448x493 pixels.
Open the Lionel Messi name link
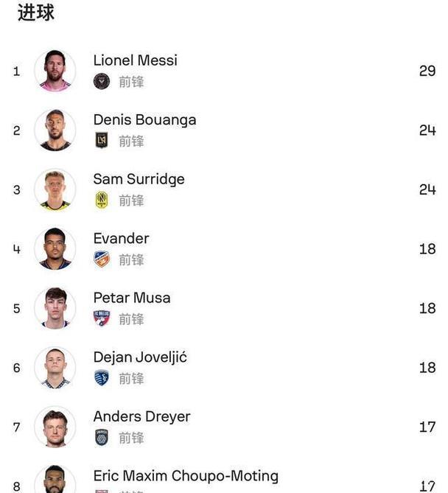(135, 60)
